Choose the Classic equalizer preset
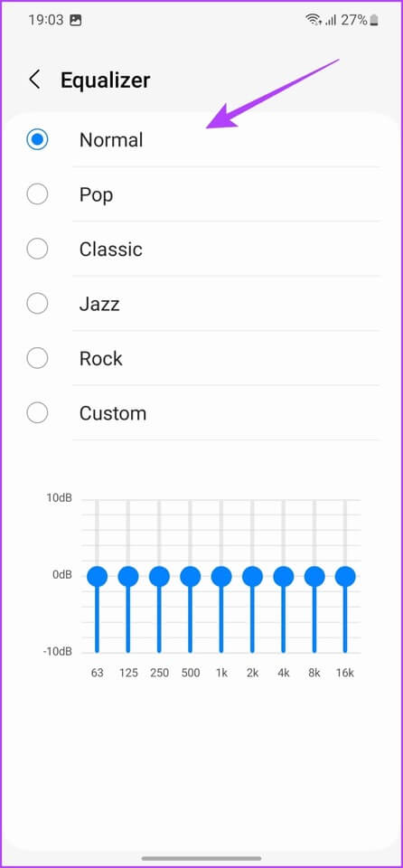This screenshot has width=403, height=868. 37,250
